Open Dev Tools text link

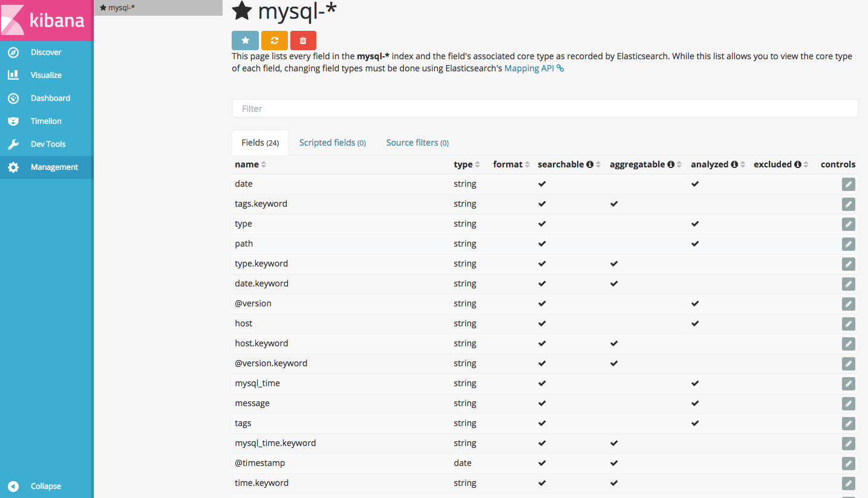click(x=48, y=144)
